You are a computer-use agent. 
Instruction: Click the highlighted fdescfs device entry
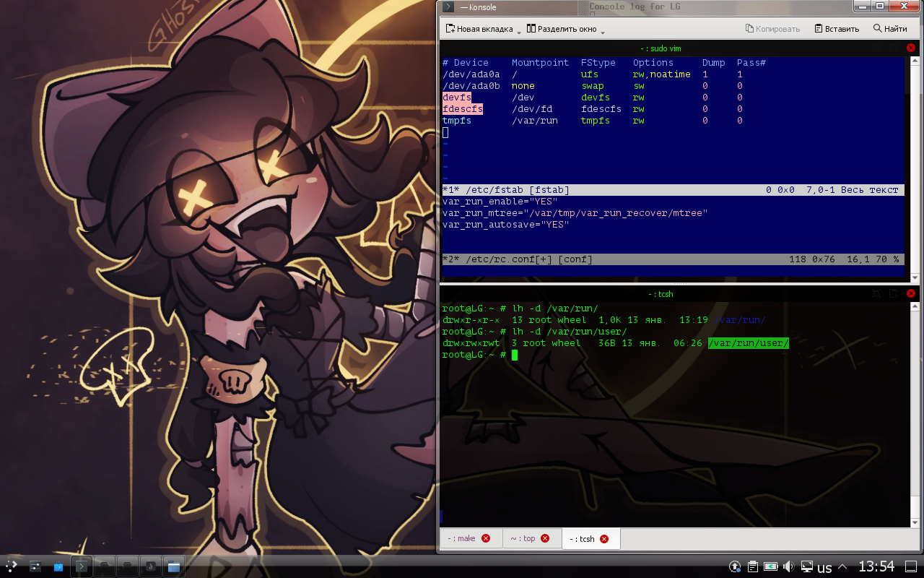coord(463,109)
